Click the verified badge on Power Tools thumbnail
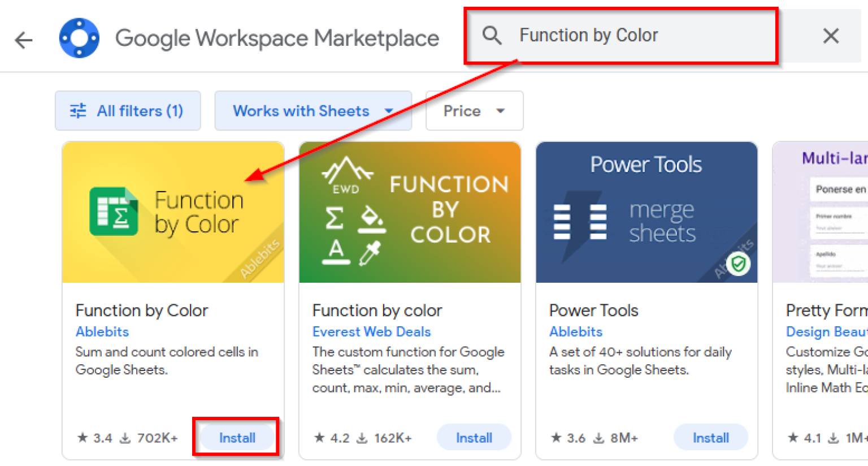Screen dimensions: 868x466 pos(738,263)
